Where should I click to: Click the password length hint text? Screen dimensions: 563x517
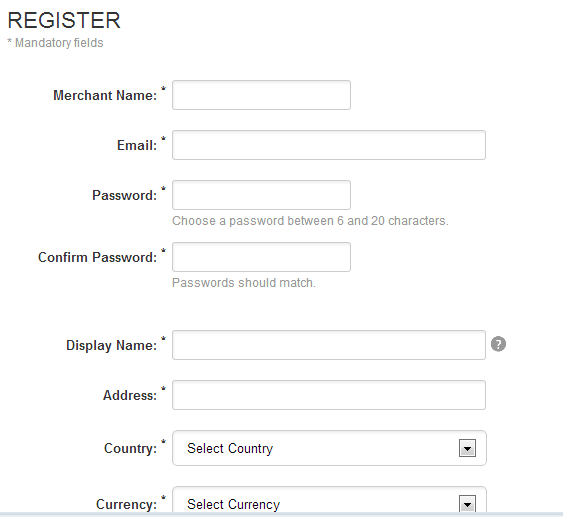click(310, 221)
